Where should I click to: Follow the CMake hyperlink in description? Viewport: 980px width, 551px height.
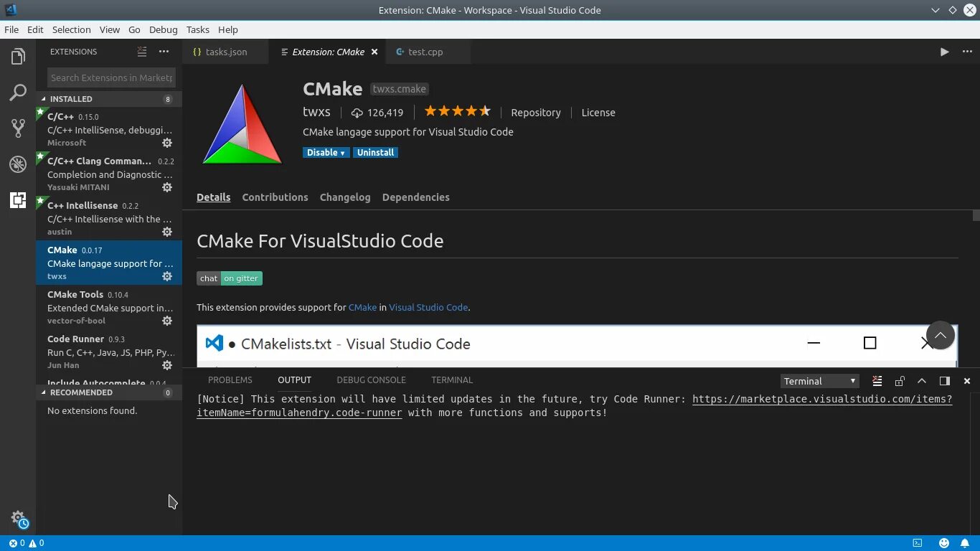click(362, 307)
